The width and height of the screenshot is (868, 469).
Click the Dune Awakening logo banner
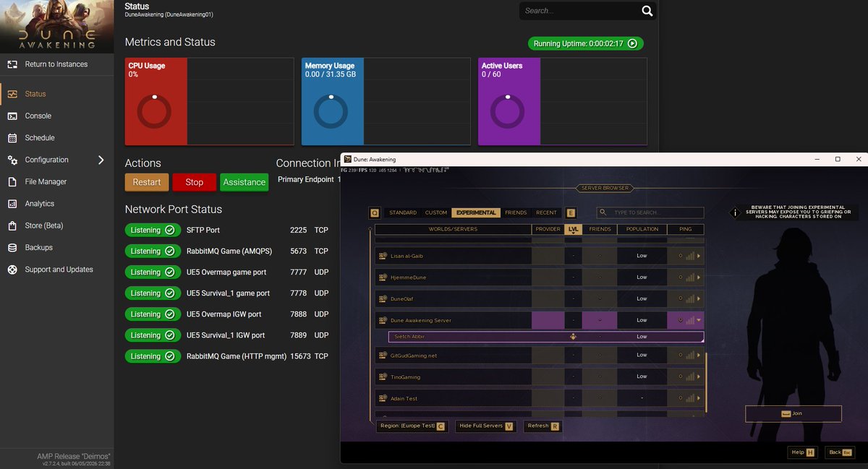pos(57,26)
